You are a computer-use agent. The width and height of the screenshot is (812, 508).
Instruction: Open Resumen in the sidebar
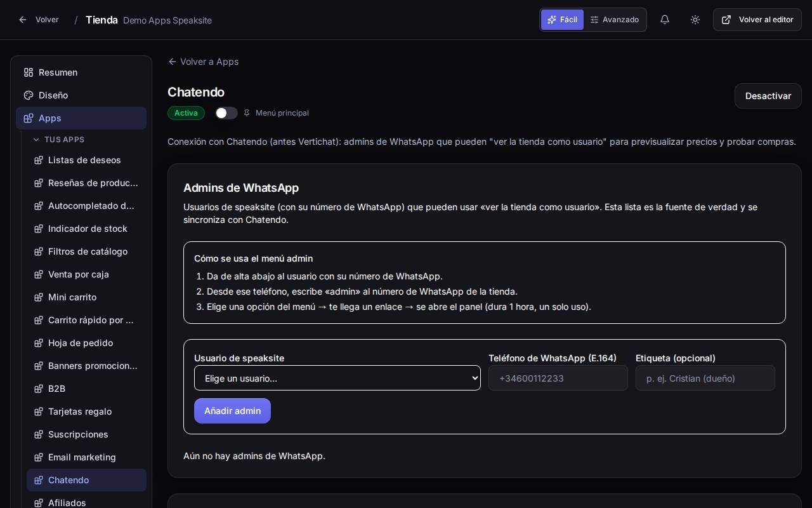[x=81, y=72]
